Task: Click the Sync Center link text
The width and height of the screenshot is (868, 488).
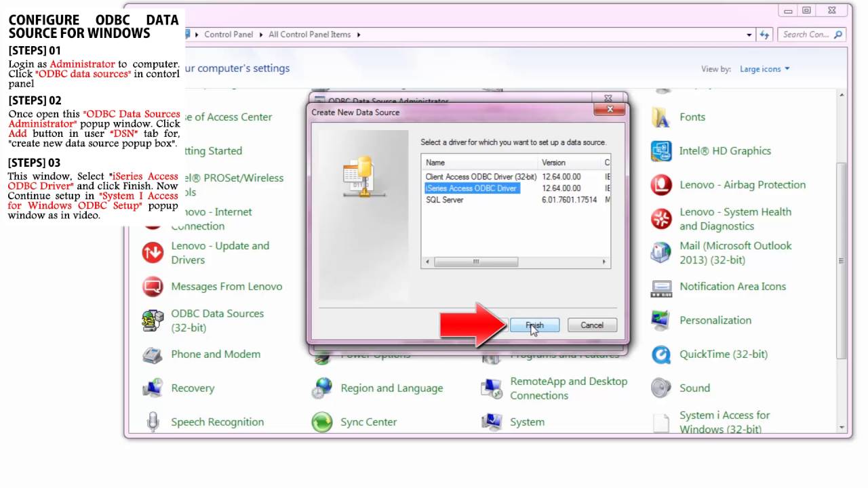Action: pos(368,422)
